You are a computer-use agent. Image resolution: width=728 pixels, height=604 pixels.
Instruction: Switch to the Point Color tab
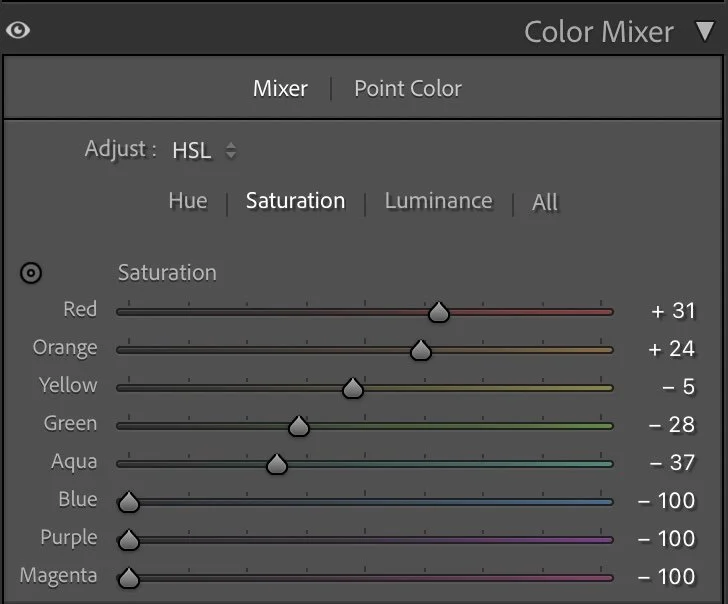click(x=408, y=89)
